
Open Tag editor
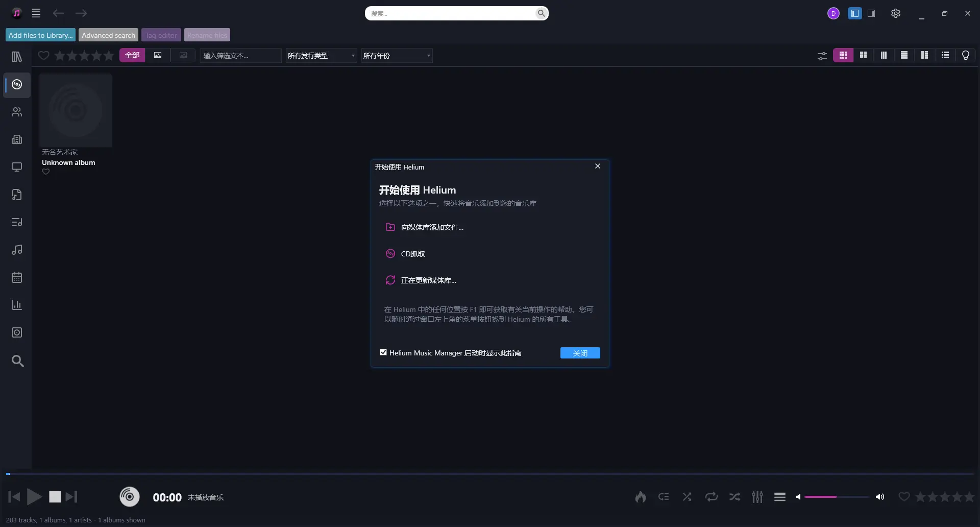[x=161, y=35]
